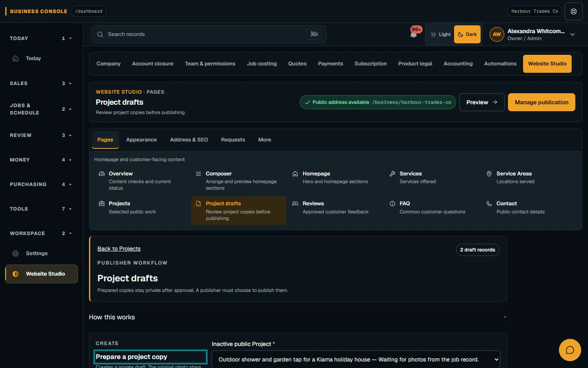Image resolution: width=588 pixels, height=368 pixels.
Task: Open the Quotes tab
Action: pyautogui.click(x=297, y=64)
